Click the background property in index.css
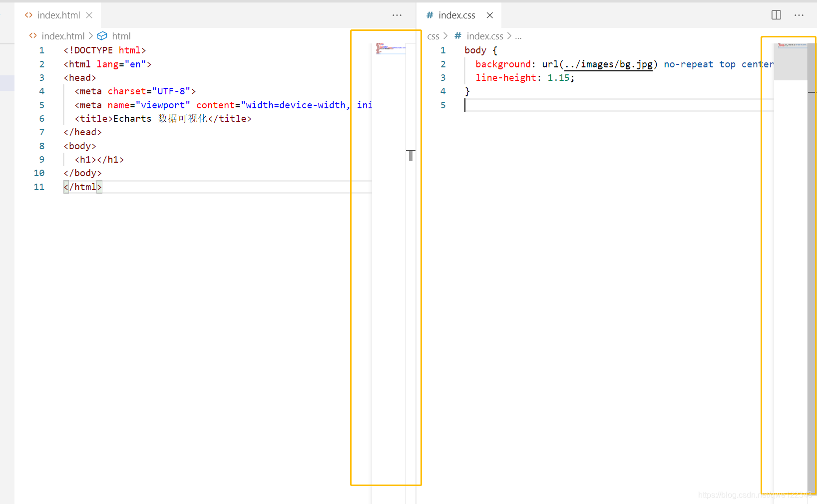Screen dimensions: 817x504 (x=503, y=64)
